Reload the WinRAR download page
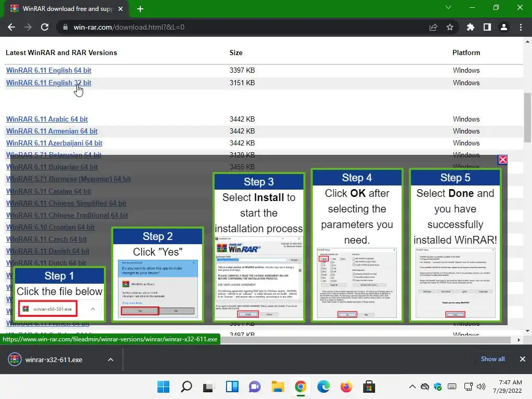This screenshot has height=399, width=532. (45, 27)
